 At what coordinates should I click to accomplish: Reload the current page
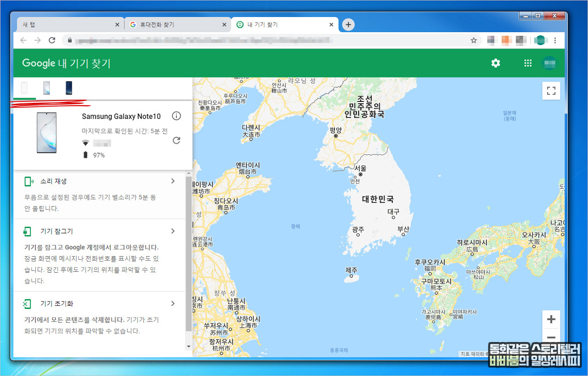[x=52, y=40]
